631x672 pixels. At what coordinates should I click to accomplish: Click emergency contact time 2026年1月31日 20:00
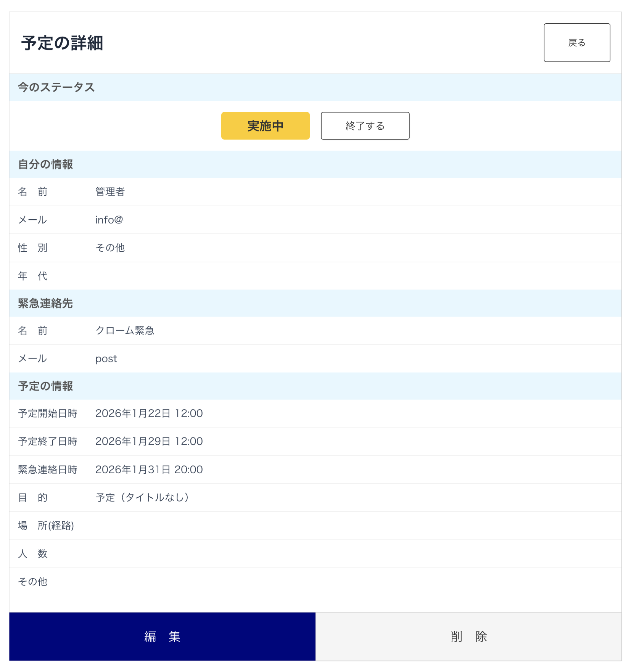click(x=149, y=469)
